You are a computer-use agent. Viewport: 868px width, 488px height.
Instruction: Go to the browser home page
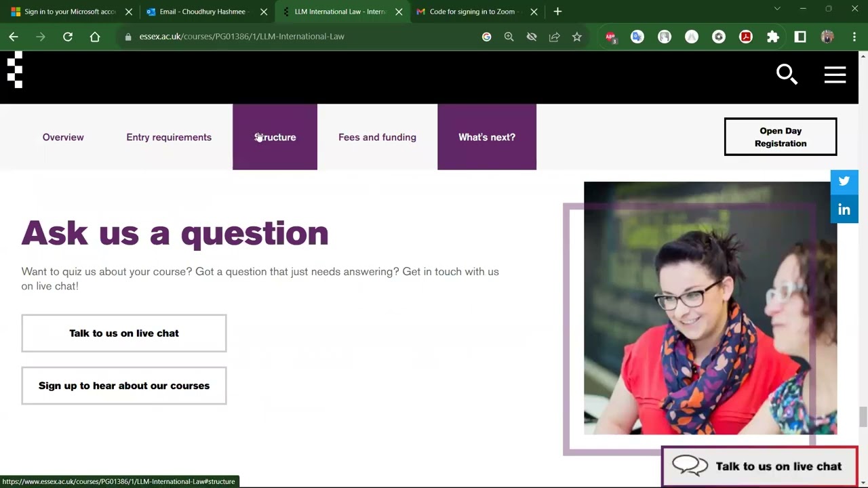tap(95, 37)
